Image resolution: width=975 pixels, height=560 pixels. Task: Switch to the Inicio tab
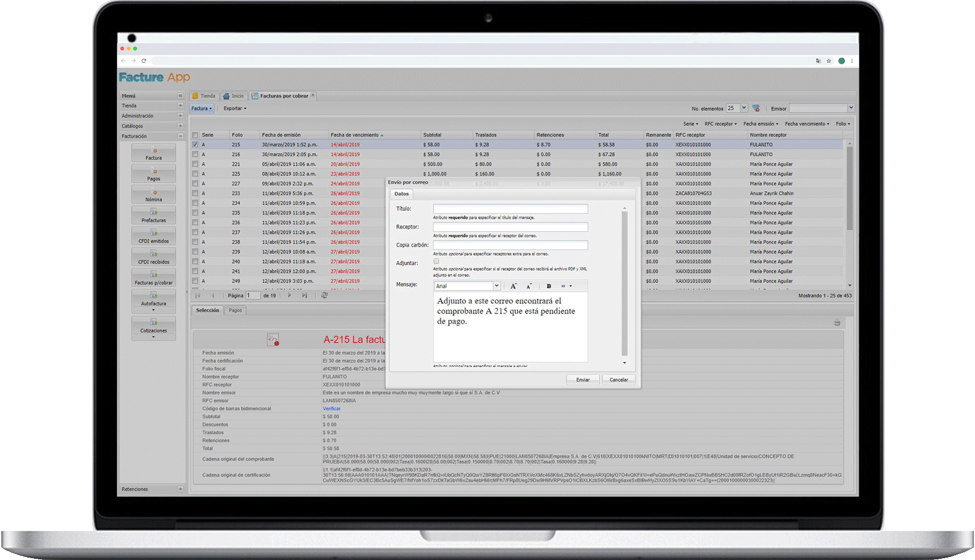point(234,96)
